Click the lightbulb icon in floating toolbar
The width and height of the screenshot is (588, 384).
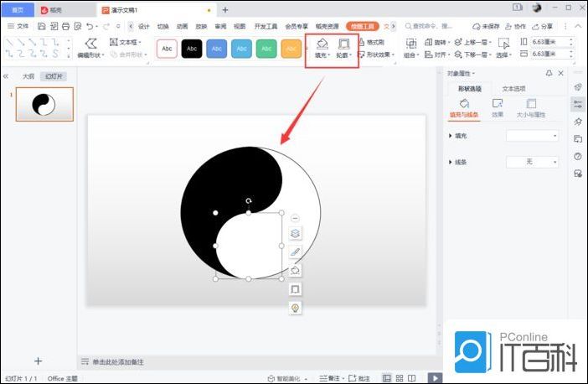295,309
